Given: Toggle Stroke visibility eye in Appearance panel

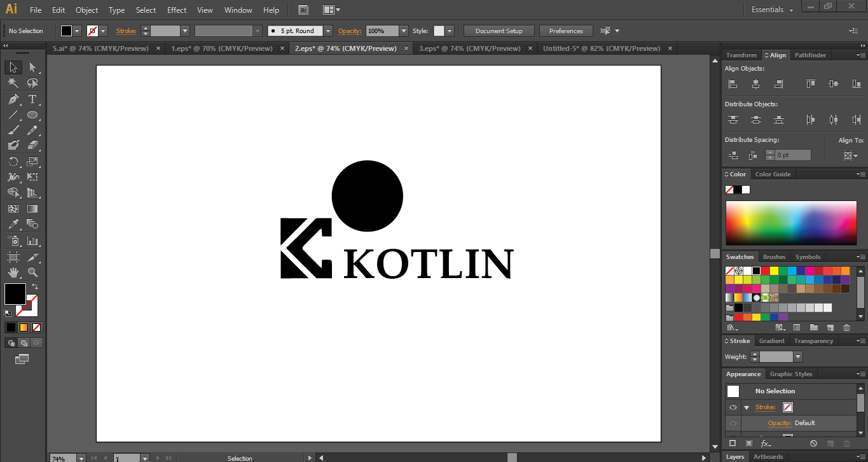Looking at the screenshot, I should pyautogui.click(x=733, y=407).
